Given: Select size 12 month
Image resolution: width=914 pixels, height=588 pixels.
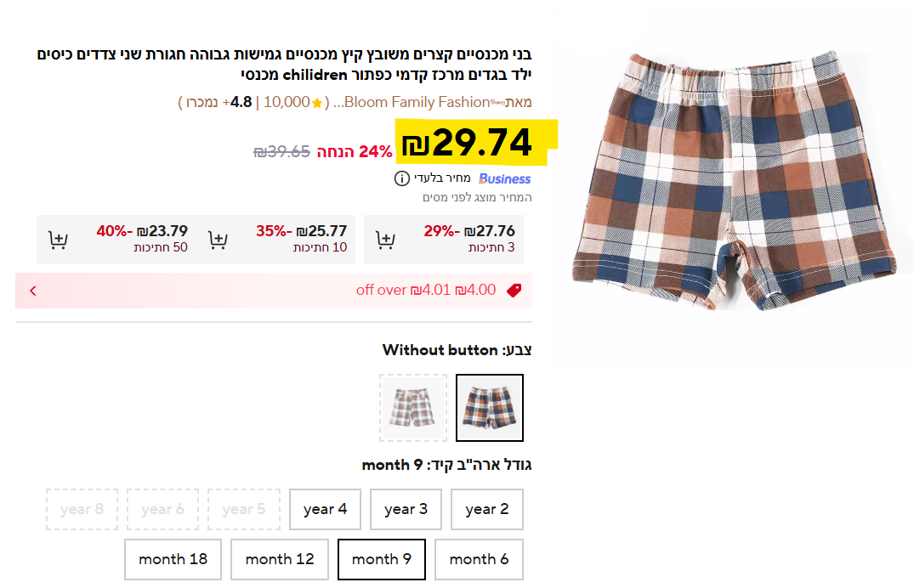Looking at the screenshot, I should pos(280,559).
